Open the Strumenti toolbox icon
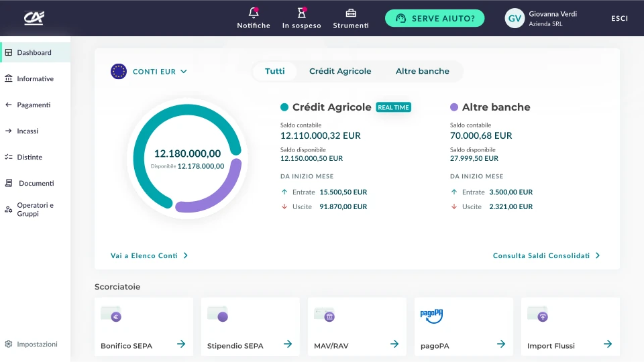This screenshot has width=644, height=362. pyautogui.click(x=351, y=13)
